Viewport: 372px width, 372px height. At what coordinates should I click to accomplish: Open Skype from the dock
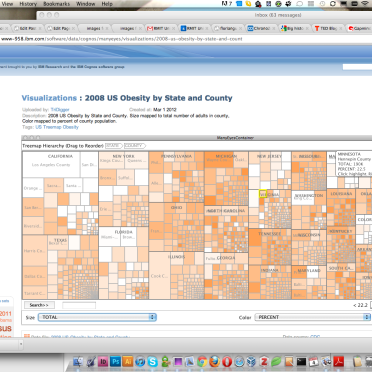point(152,362)
